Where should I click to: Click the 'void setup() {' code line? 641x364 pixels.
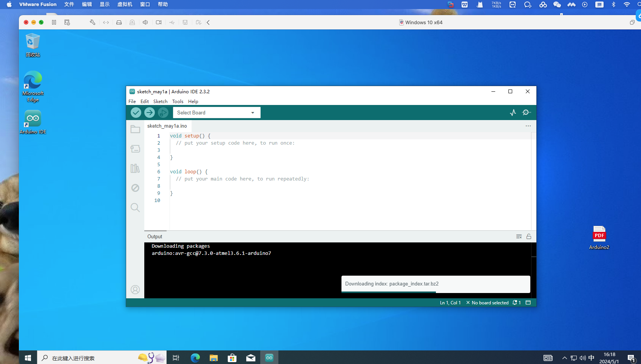coord(190,136)
